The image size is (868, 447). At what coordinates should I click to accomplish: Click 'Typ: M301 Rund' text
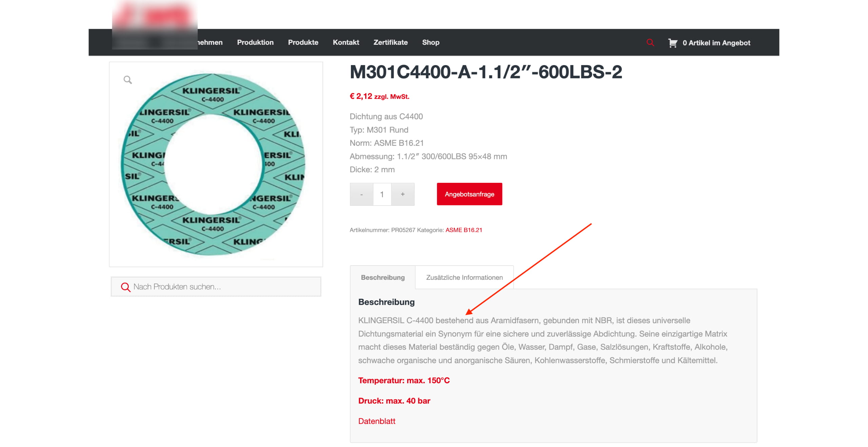(379, 130)
